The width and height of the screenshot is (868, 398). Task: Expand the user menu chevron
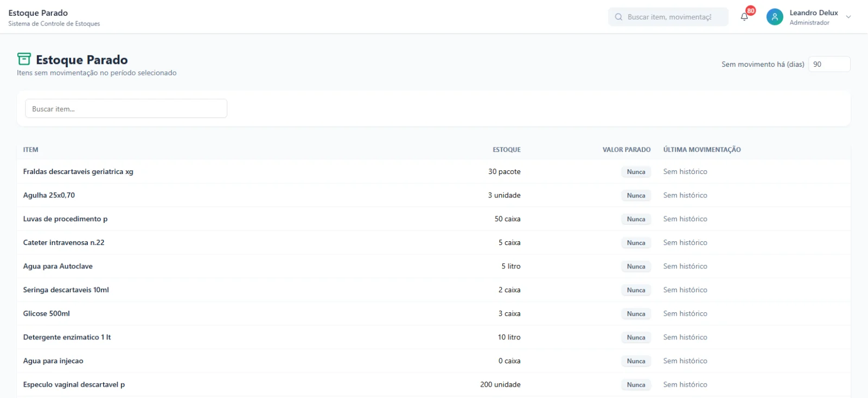tap(848, 17)
